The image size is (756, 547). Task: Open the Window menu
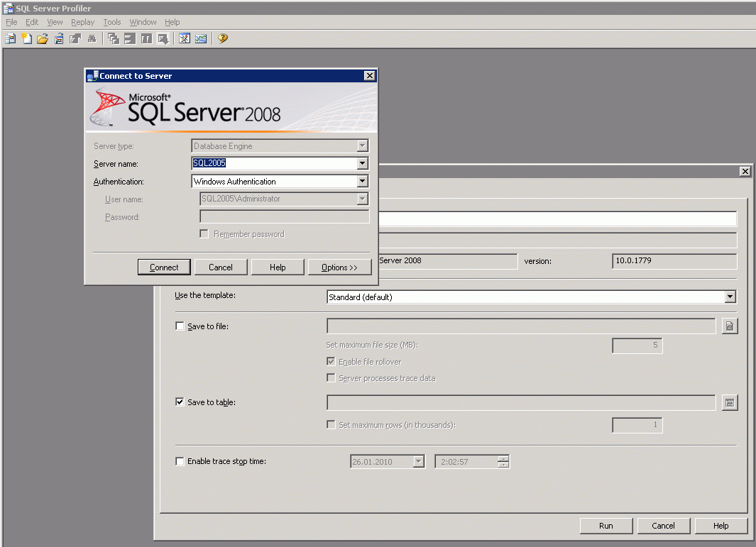click(x=143, y=22)
